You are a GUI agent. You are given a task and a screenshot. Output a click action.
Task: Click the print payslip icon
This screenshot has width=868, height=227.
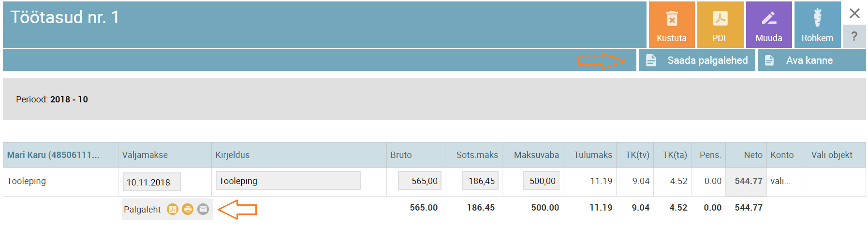click(188, 209)
